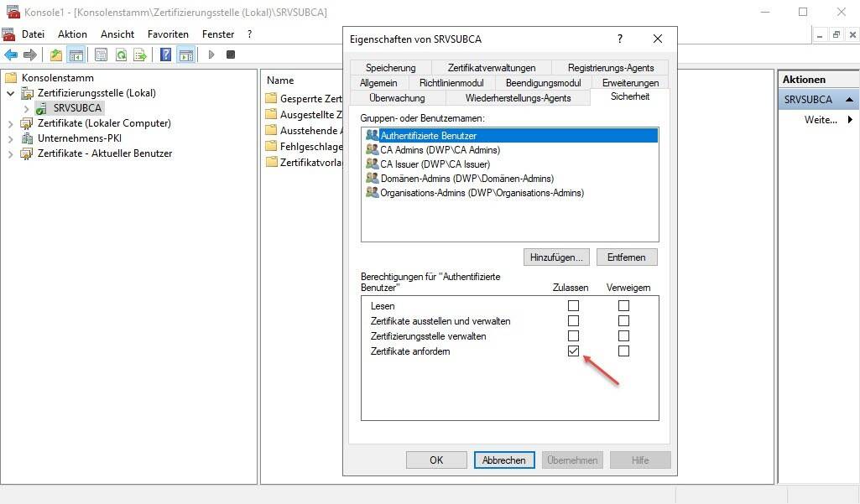This screenshot has width=860, height=504.
Task: Click the back arrow in the toolbar
Action: [11, 55]
